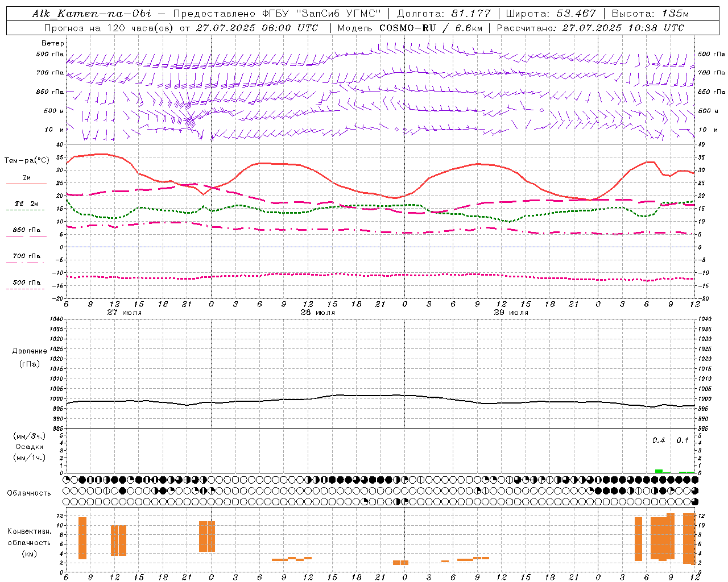Select the provider text ФГБУ "ЗапСиб УГМС"
The image size is (728, 582).
tap(321, 14)
